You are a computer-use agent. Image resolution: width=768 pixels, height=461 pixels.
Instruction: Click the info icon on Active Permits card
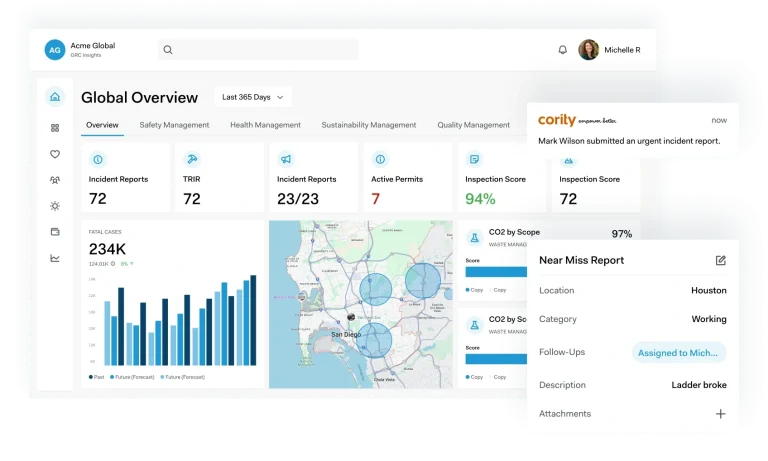point(380,159)
